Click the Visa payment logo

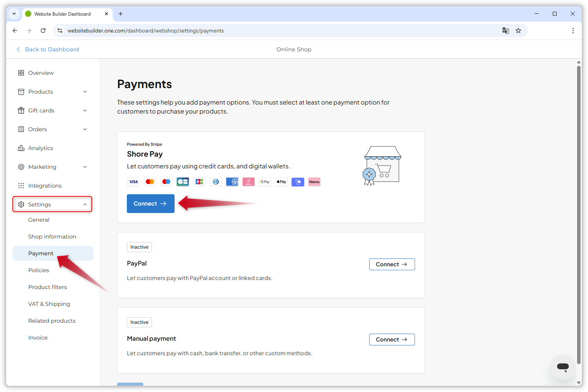tap(133, 181)
